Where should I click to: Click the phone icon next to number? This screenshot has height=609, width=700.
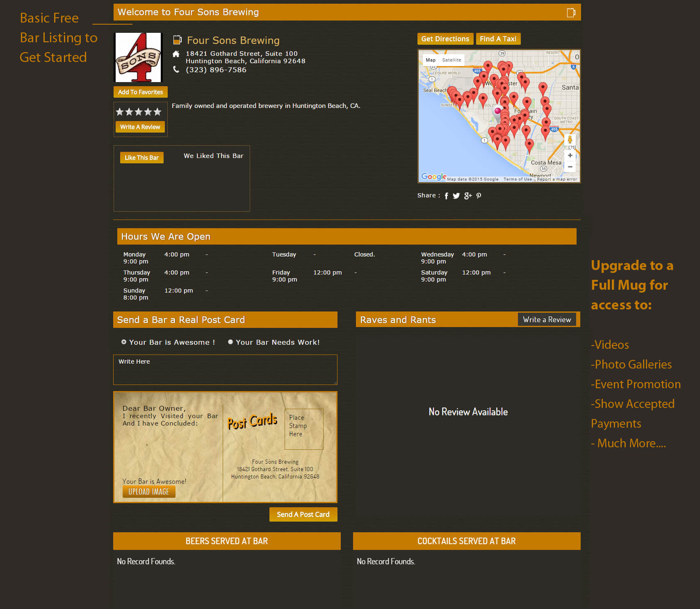(176, 69)
